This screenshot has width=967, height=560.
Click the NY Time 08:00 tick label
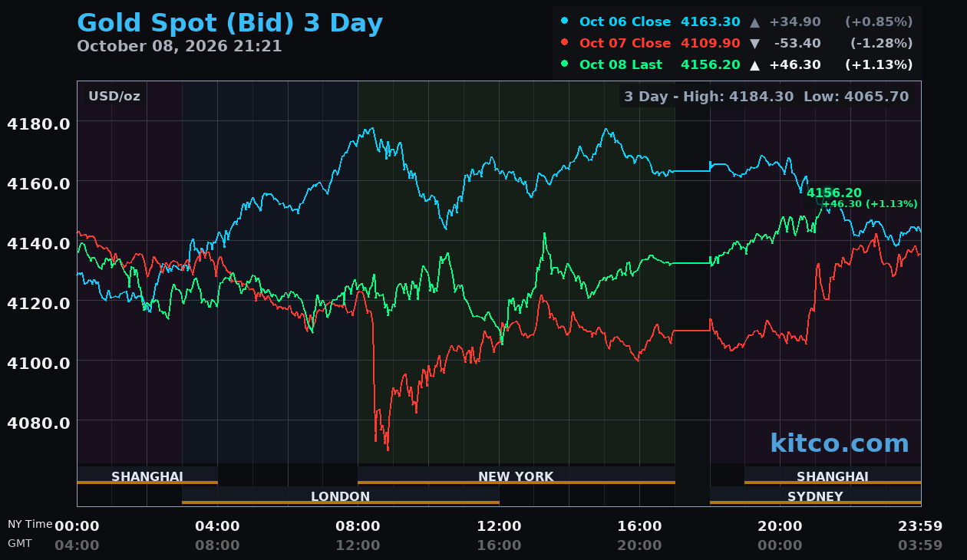pyautogui.click(x=358, y=526)
